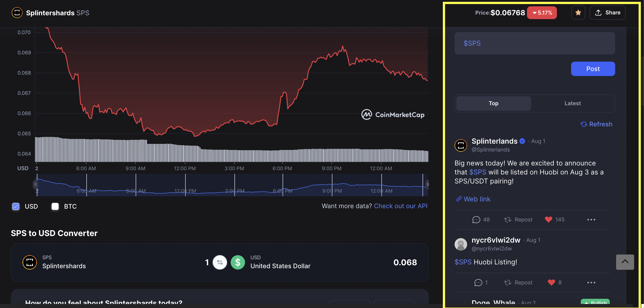The height and width of the screenshot is (308, 644).
Task: Grab the right handle of chart range slider
Action: (x=428, y=184)
